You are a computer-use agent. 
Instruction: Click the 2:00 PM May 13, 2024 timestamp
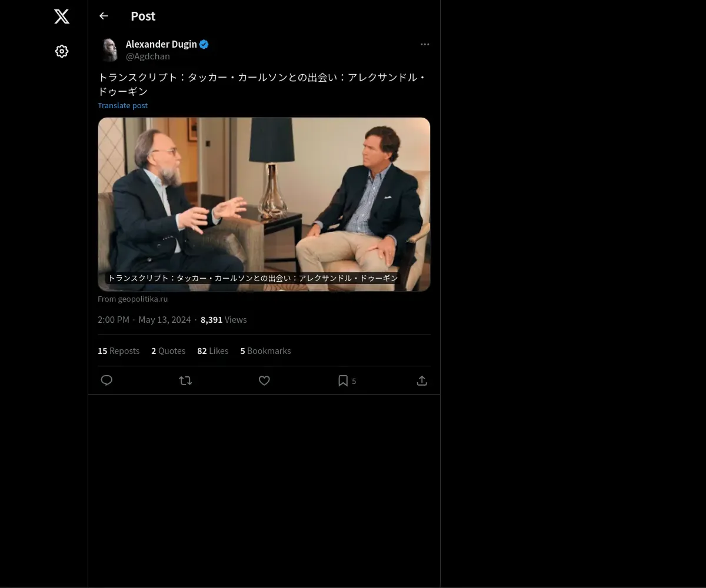(144, 319)
